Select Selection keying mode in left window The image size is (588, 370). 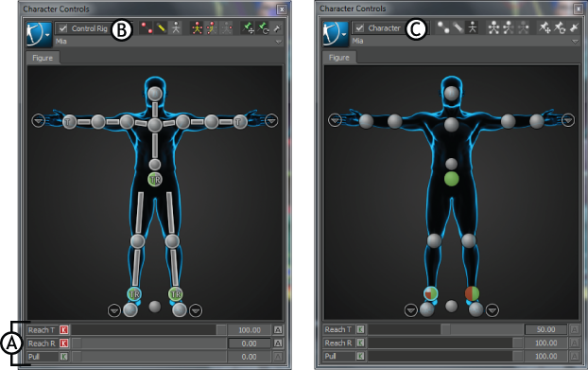pyautogui.click(x=226, y=28)
